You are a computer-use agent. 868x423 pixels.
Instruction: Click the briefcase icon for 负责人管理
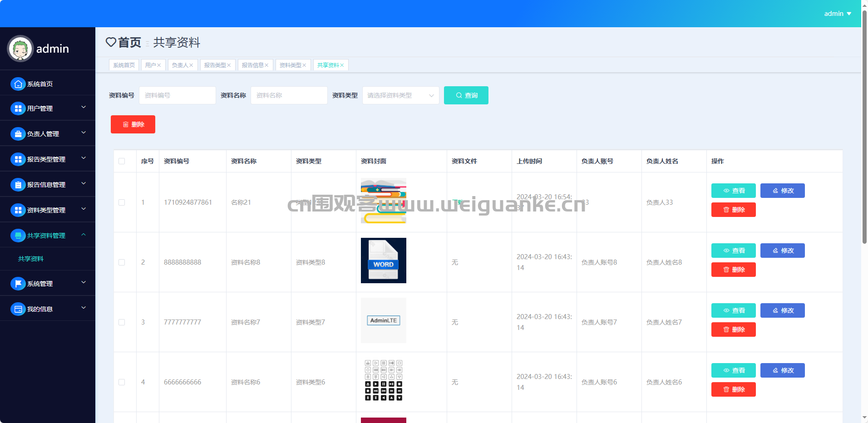(18, 134)
